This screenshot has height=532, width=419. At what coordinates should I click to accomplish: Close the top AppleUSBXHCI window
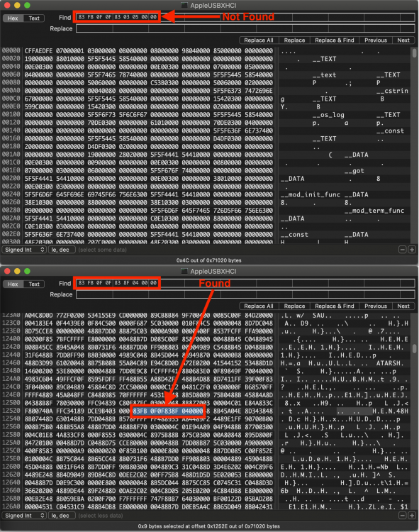(x=7, y=6)
